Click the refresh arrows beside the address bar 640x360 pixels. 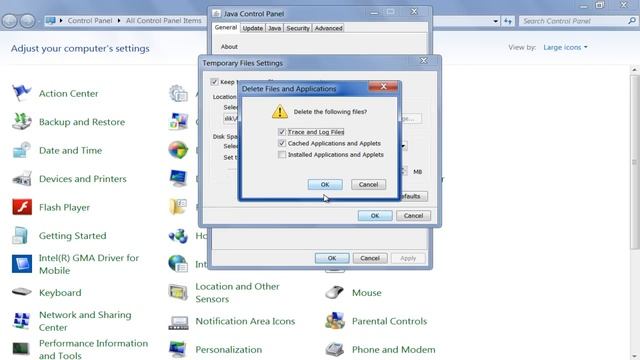pos(507,21)
